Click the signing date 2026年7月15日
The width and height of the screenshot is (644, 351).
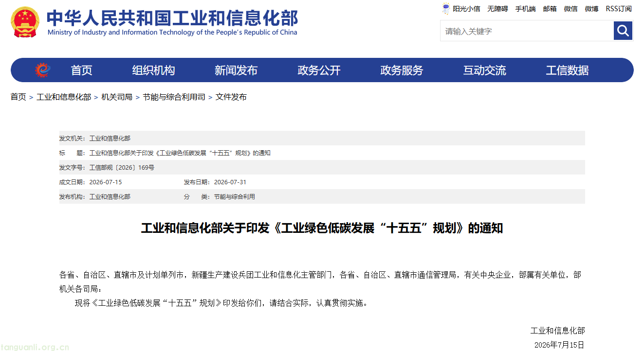click(559, 345)
